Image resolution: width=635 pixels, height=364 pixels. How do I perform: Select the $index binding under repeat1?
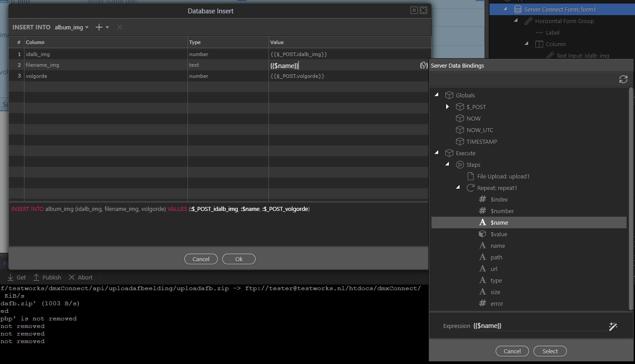(499, 199)
